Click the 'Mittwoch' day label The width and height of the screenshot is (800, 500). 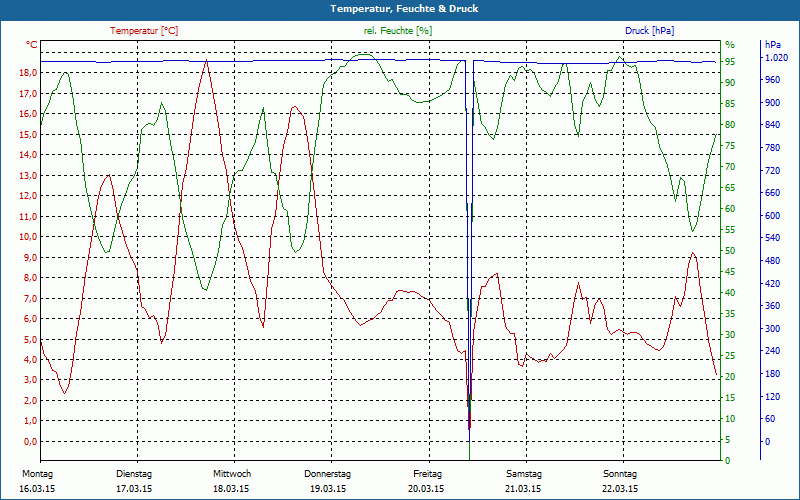(x=232, y=474)
